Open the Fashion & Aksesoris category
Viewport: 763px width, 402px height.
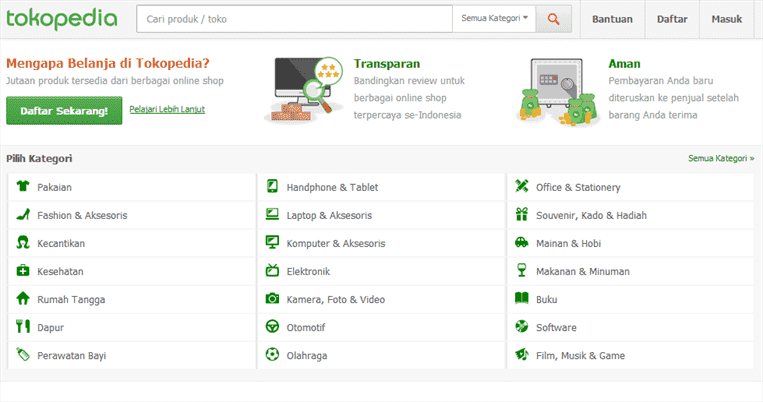(x=82, y=216)
